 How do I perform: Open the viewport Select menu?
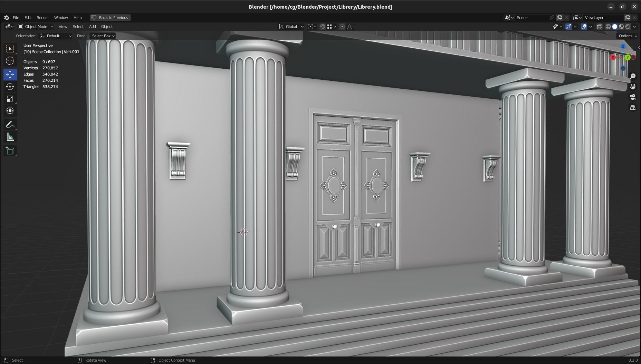[x=78, y=27]
